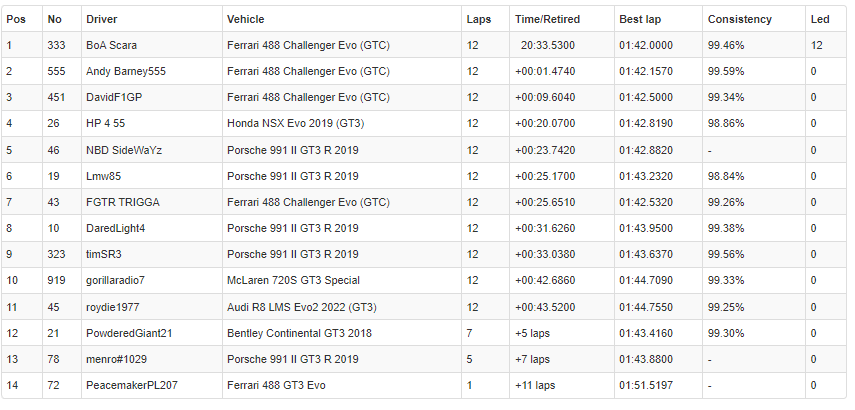Click the Honda NSX Evo 2019 (GT3) vehicle cell
The height and width of the screenshot is (410, 855).
[295, 124]
